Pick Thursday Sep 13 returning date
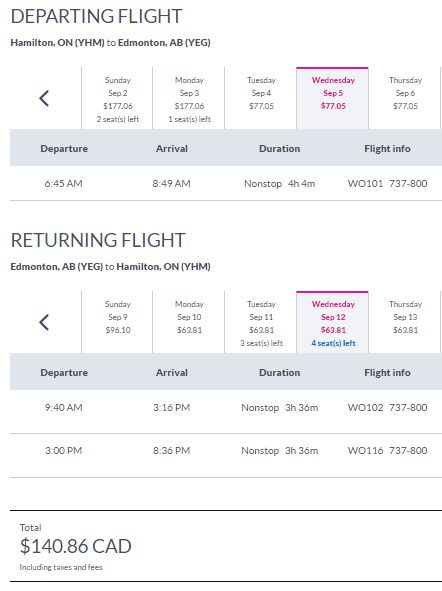442x591 pixels. (405, 323)
